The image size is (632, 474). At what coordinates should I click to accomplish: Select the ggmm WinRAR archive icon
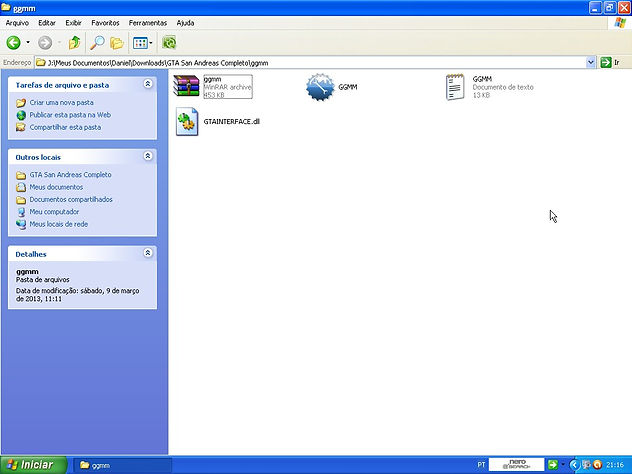[x=186, y=86]
